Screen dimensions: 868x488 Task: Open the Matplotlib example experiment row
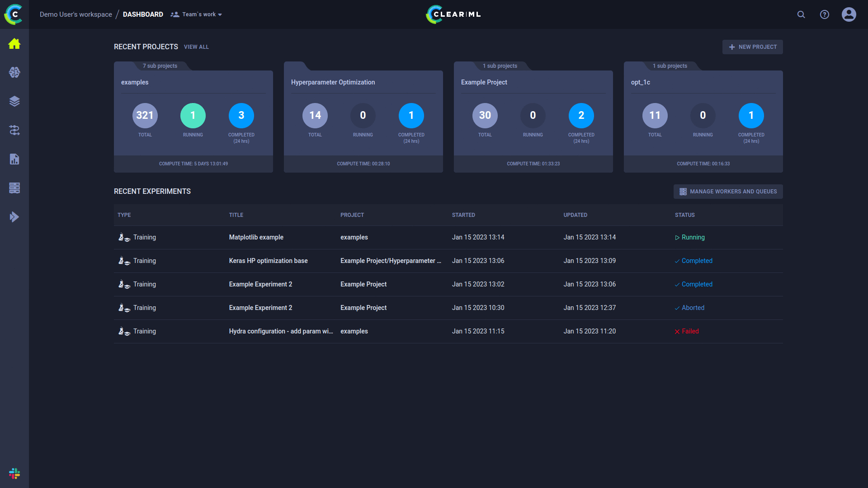coord(256,237)
